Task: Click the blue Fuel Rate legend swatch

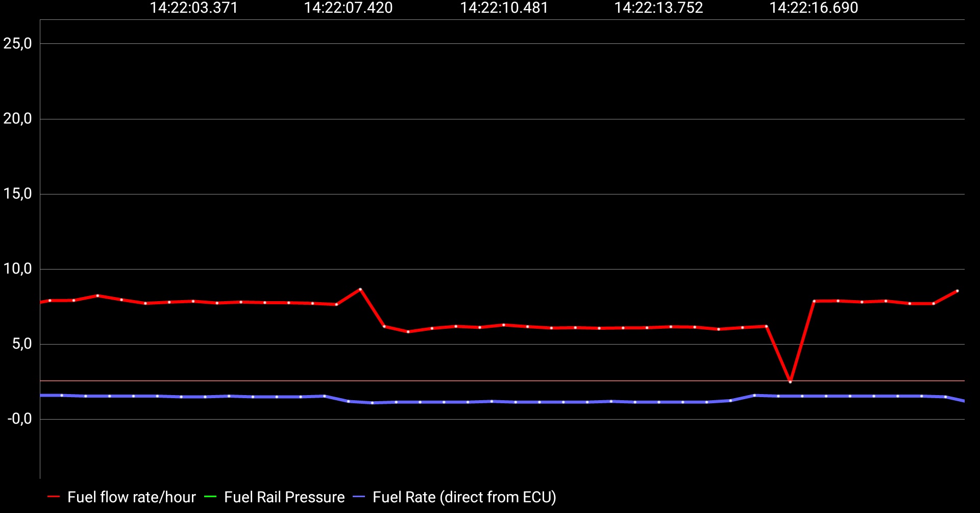Action: tap(359, 497)
